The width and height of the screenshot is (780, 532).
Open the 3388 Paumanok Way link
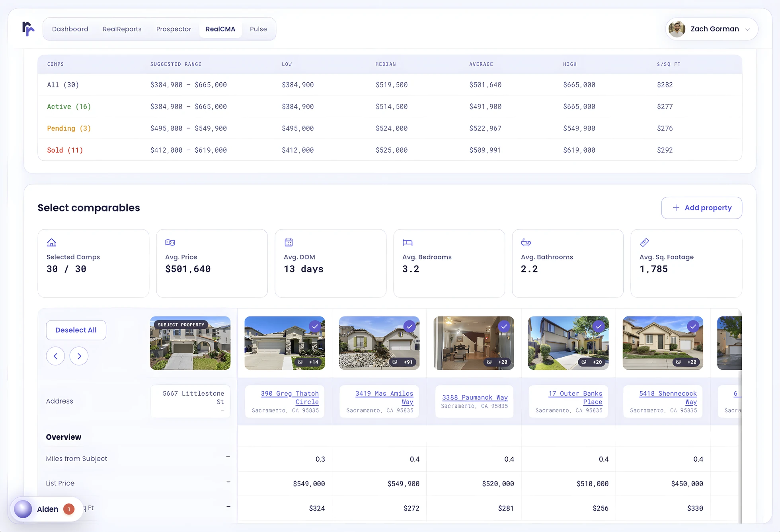pyautogui.click(x=475, y=397)
